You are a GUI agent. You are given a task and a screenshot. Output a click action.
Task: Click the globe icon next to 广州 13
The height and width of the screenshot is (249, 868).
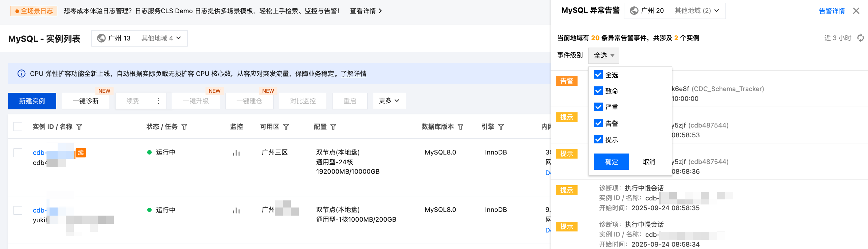(x=101, y=38)
